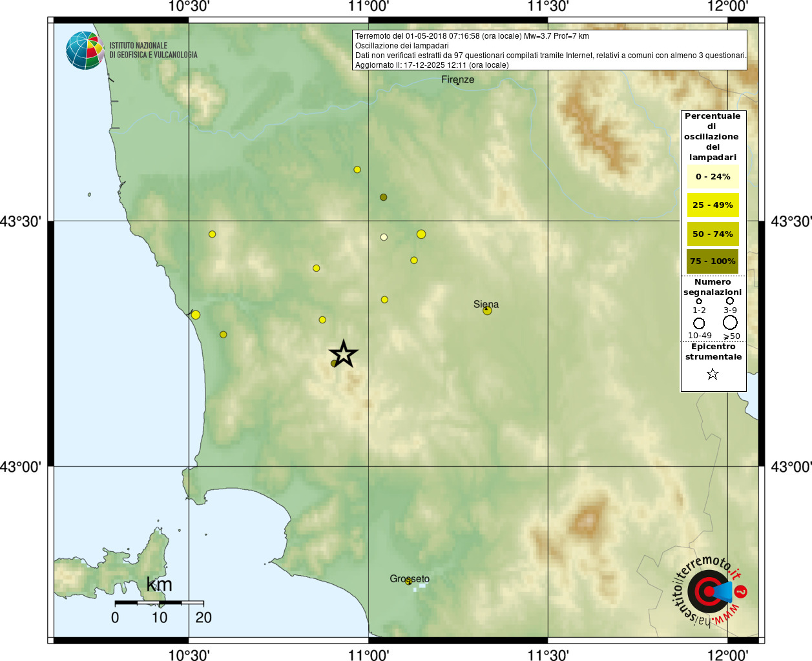The width and height of the screenshot is (812, 661).
Task: Click the 25 - 49% yellow swatch
Action: click(x=713, y=205)
